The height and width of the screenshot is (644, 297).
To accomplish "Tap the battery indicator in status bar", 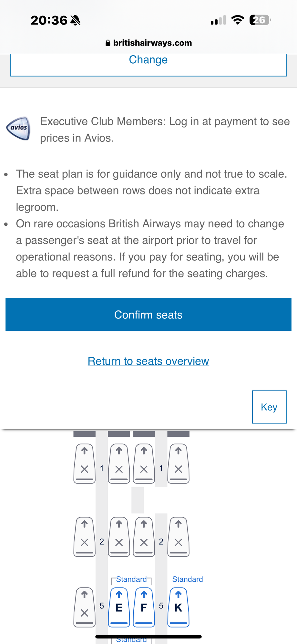I will pos(260,20).
